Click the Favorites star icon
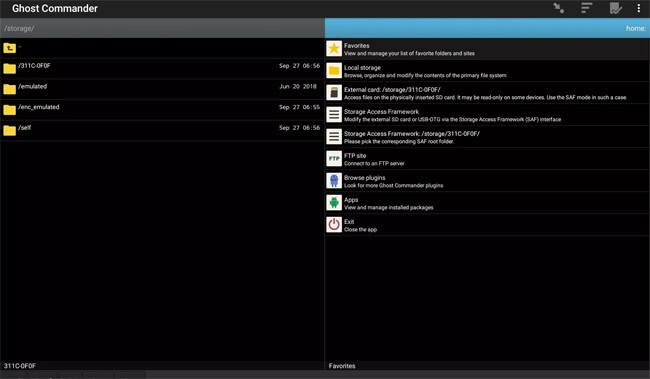The image size is (650, 379). click(x=334, y=49)
